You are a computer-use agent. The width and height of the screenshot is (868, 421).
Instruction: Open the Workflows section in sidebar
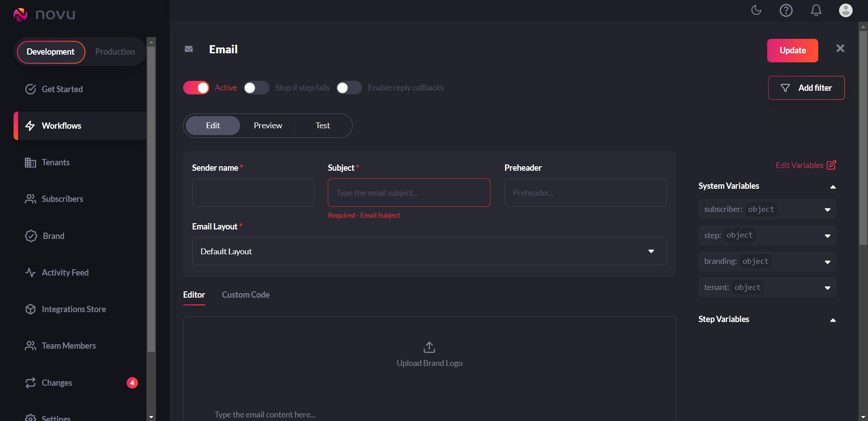coord(61,126)
